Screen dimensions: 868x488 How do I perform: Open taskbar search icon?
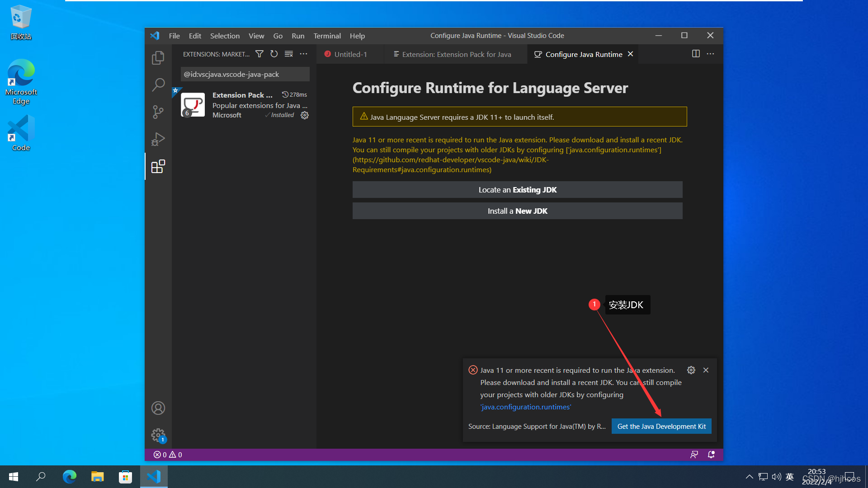(41, 477)
